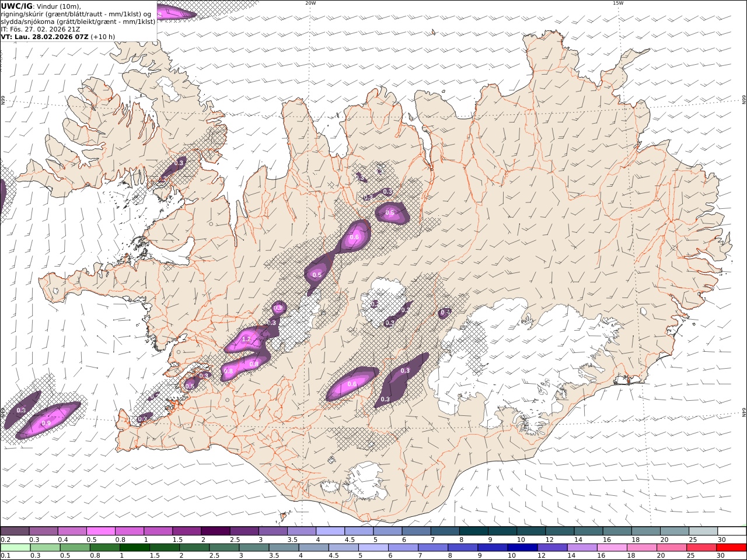Click the 'VT: Lau. 28.02.2026 07Z' valid time text
The width and height of the screenshot is (747, 560).
pyautogui.click(x=44, y=37)
